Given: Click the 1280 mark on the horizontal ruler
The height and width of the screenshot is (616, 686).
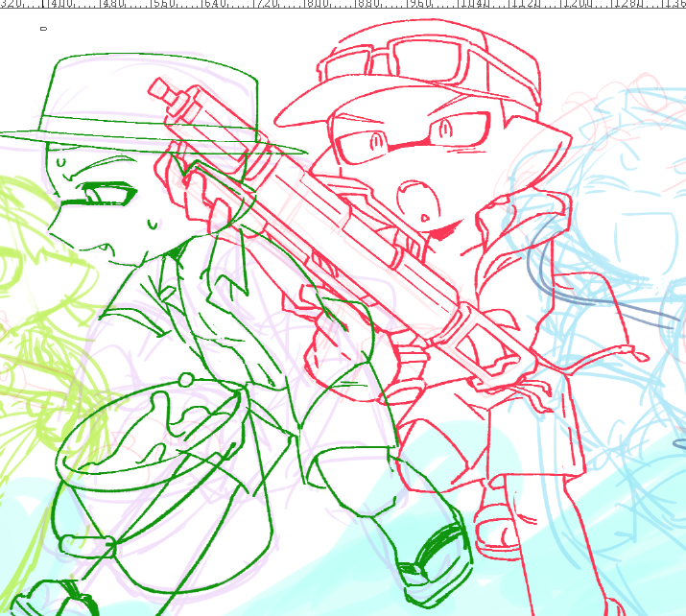Looking at the screenshot, I should 627,4.
